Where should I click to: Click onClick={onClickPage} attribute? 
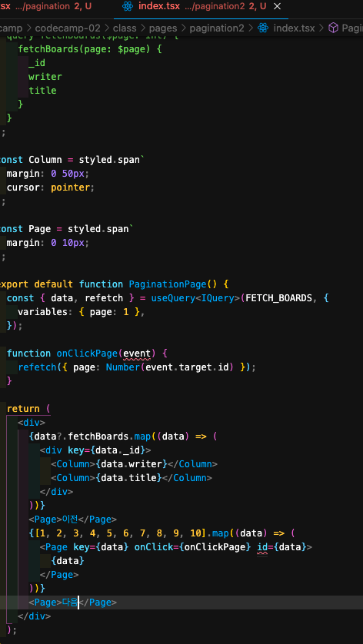pyautogui.click(x=192, y=547)
